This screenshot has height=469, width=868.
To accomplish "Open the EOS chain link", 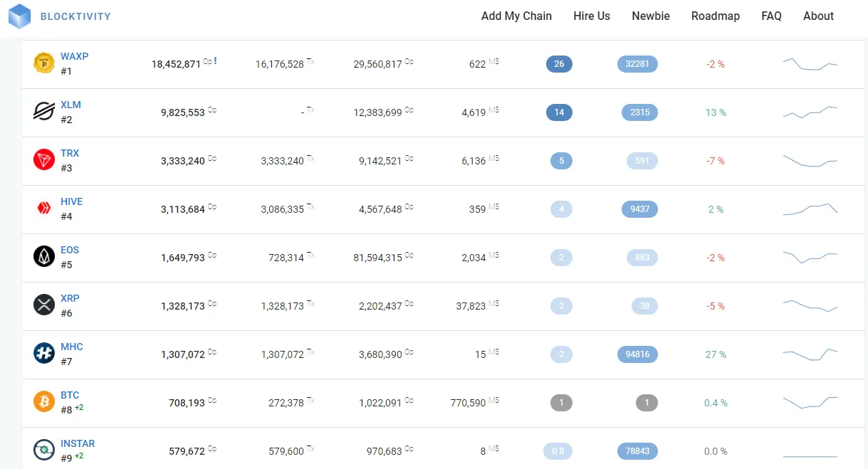I will click(x=70, y=250).
